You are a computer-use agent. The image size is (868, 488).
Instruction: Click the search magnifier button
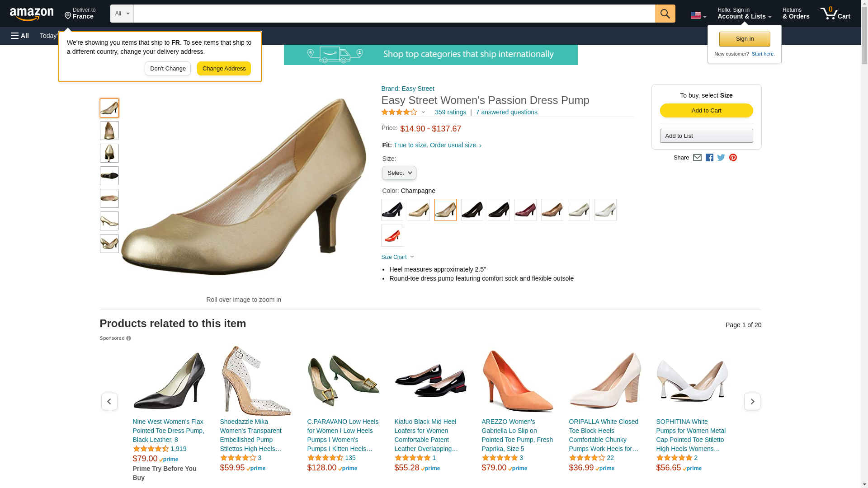tap(665, 14)
